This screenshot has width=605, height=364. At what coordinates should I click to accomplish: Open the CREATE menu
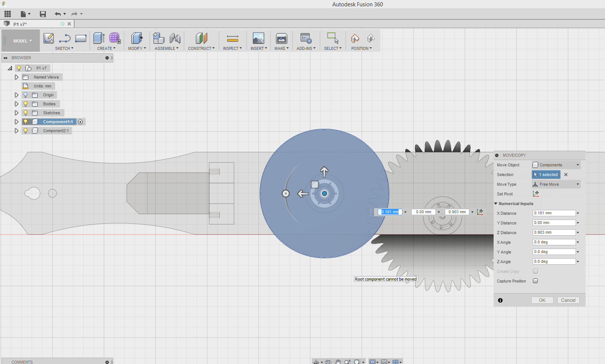106,48
